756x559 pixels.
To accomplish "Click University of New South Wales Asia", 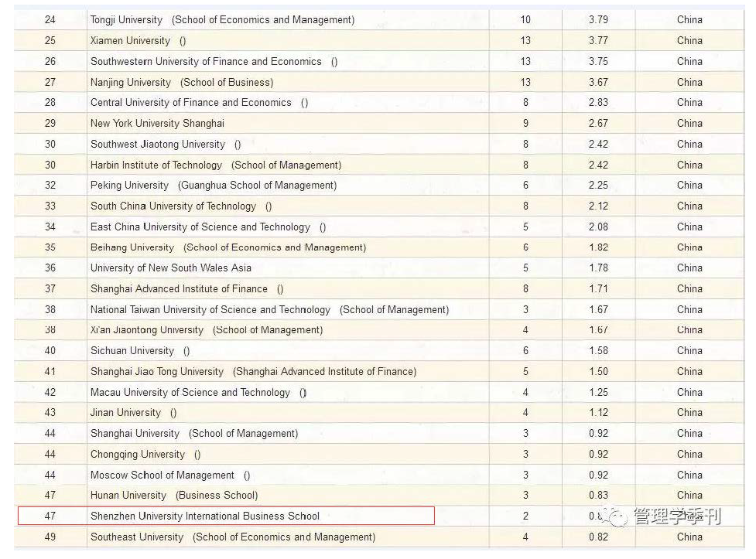I will (171, 268).
